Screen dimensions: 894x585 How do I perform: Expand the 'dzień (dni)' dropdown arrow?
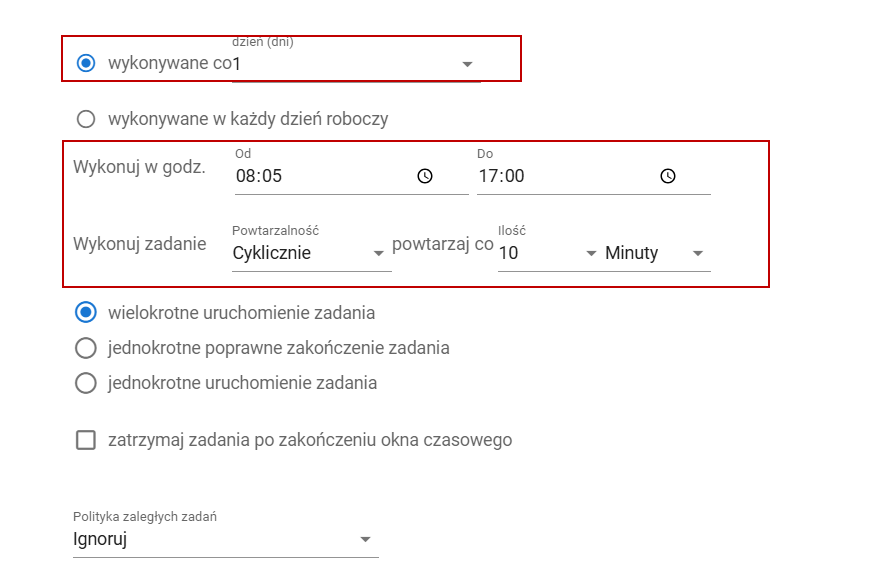(x=467, y=64)
